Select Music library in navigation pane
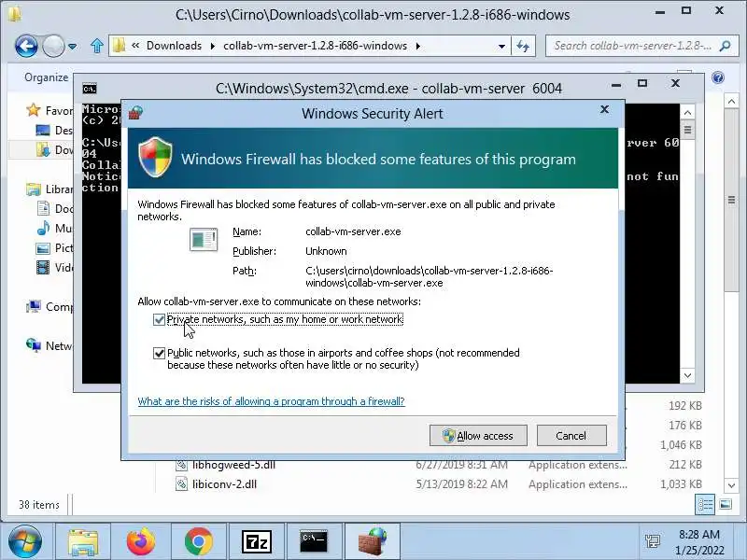The image size is (747, 560). pos(54,228)
